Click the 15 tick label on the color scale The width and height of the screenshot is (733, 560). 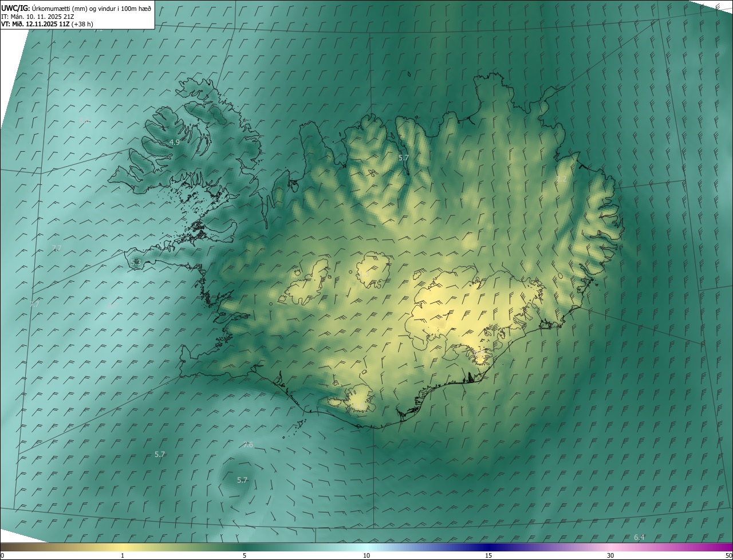tap(488, 555)
